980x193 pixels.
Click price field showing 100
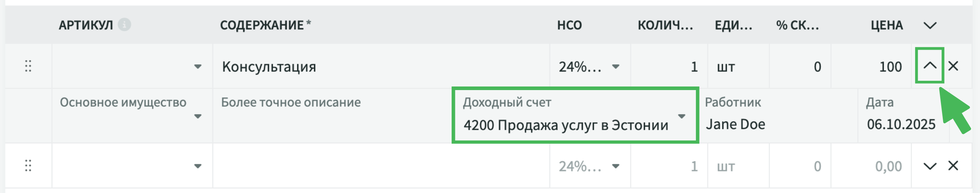click(x=875, y=67)
